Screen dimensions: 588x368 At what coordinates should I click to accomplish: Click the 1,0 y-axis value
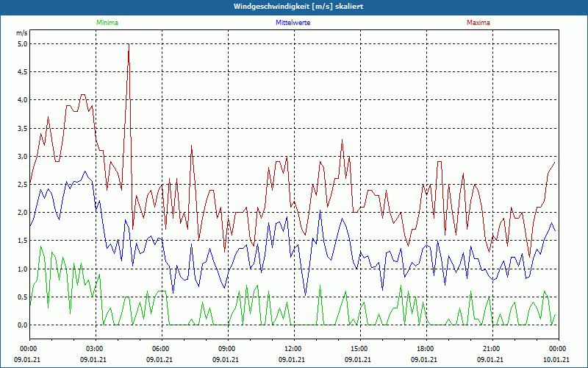pyautogui.click(x=22, y=269)
